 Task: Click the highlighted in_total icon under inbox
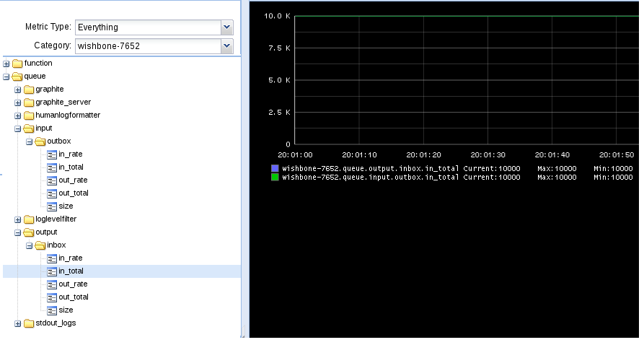(x=52, y=271)
